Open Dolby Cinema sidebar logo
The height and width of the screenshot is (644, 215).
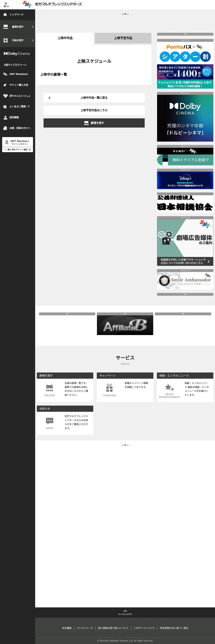click(x=17, y=53)
